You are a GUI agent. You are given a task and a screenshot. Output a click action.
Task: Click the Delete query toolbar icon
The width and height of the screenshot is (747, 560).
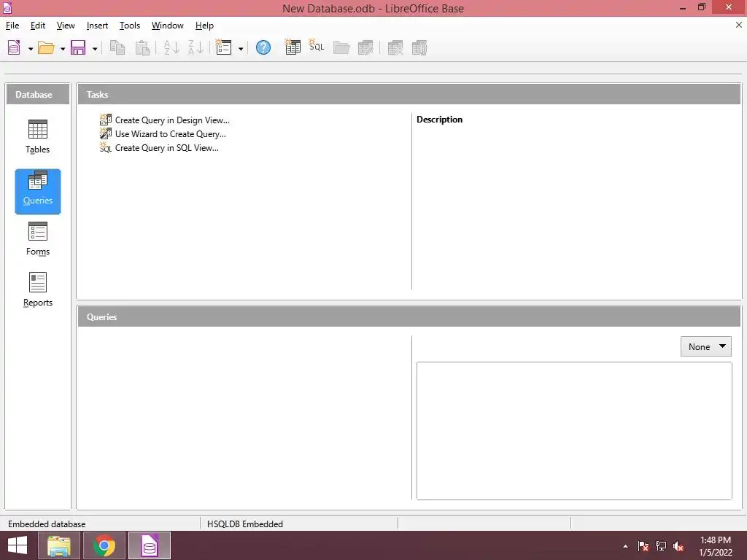click(x=395, y=47)
